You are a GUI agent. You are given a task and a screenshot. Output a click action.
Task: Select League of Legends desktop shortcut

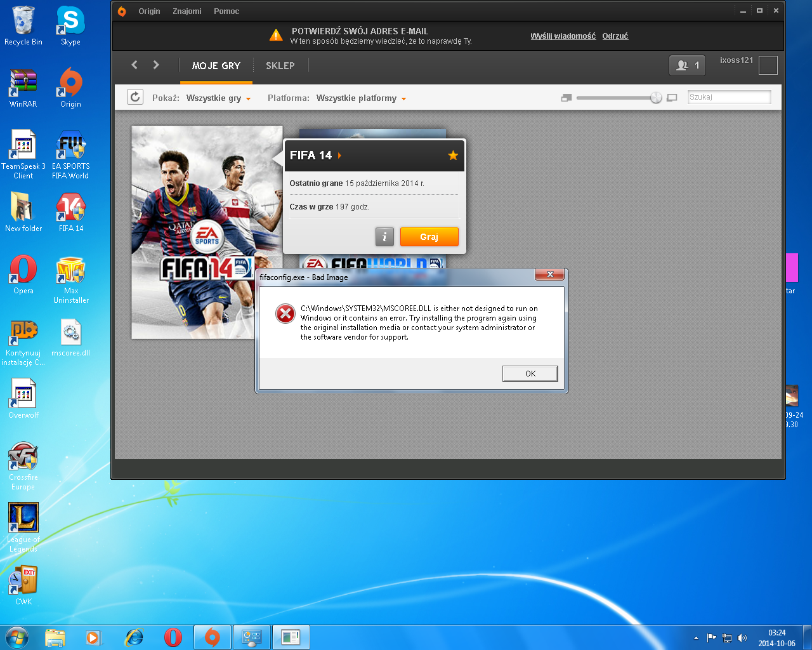click(23, 528)
